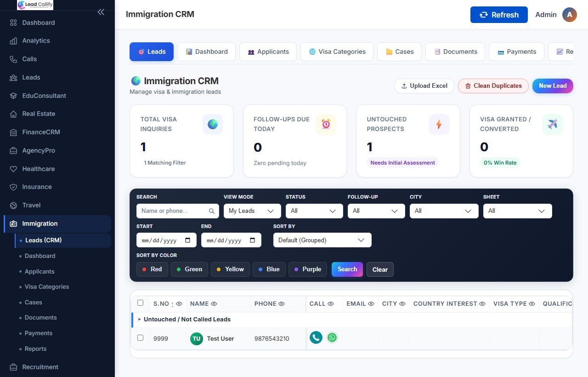
Task: Click the search magnifier icon in search box
Action: (212, 211)
